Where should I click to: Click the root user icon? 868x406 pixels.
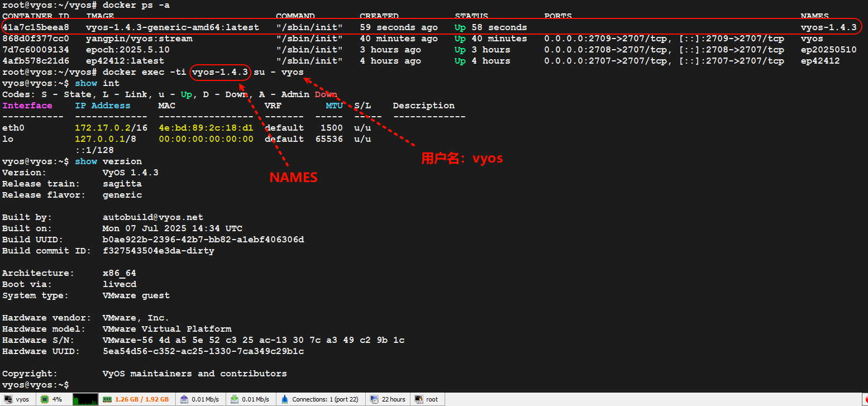(418, 399)
